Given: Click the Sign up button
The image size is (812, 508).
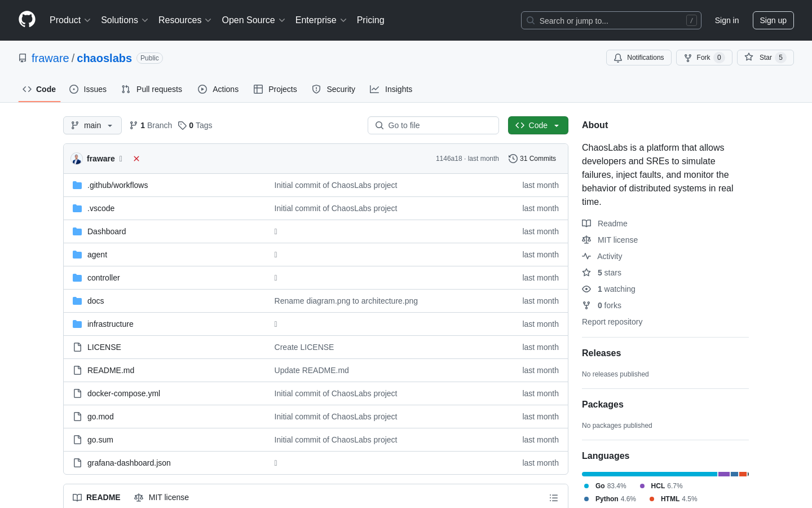Looking at the screenshot, I should [x=773, y=20].
